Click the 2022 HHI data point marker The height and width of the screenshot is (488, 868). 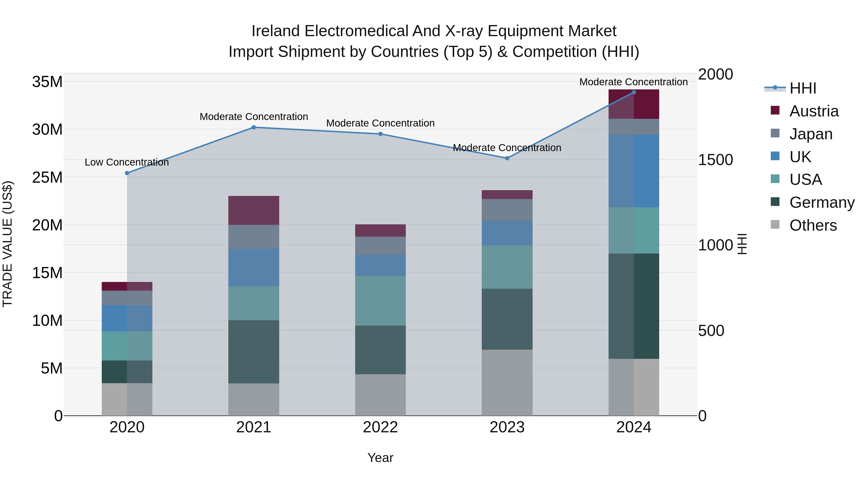coord(380,134)
